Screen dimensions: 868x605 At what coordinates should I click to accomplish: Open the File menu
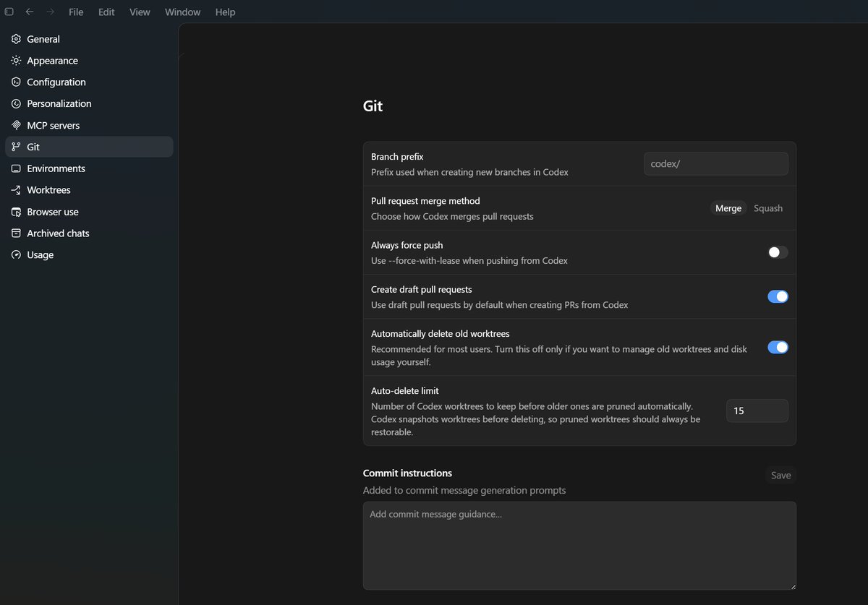click(x=76, y=12)
